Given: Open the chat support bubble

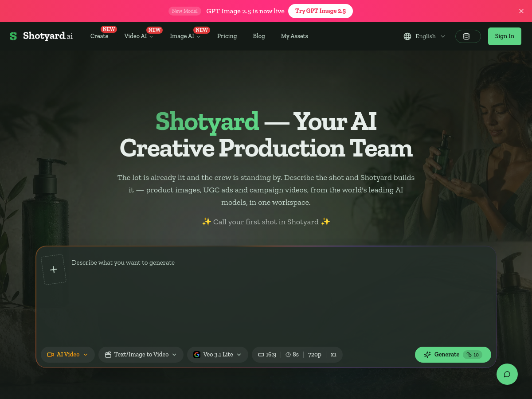Looking at the screenshot, I should pyautogui.click(x=507, y=374).
